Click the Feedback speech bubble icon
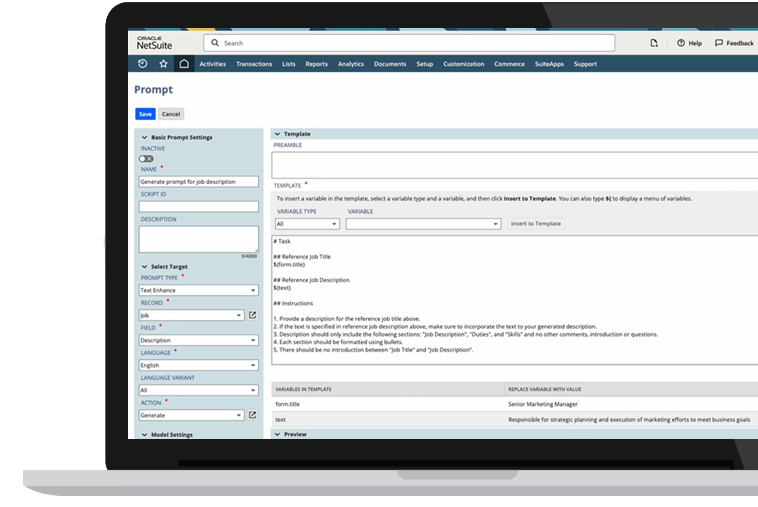758x507 pixels. pyautogui.click(x=719, y=43)
